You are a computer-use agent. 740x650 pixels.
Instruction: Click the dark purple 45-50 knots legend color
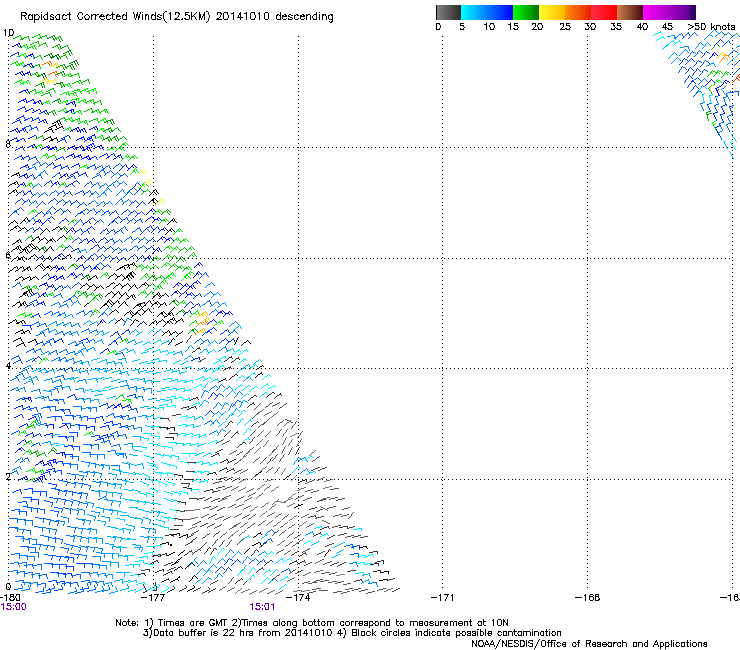[x=682, y=12]
